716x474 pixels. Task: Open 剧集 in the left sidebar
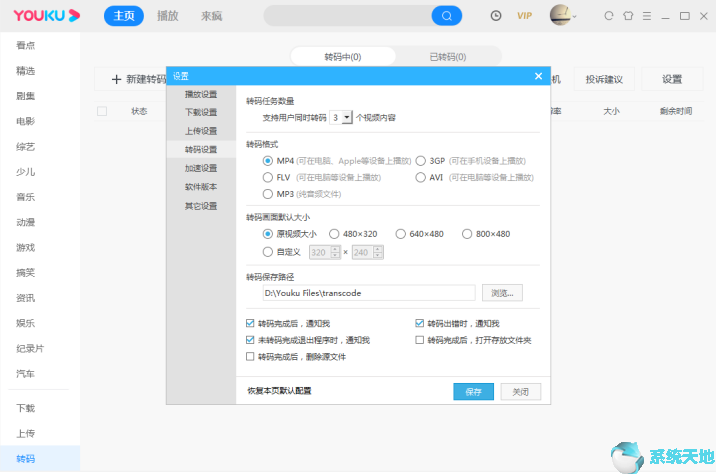click(26, 96)
